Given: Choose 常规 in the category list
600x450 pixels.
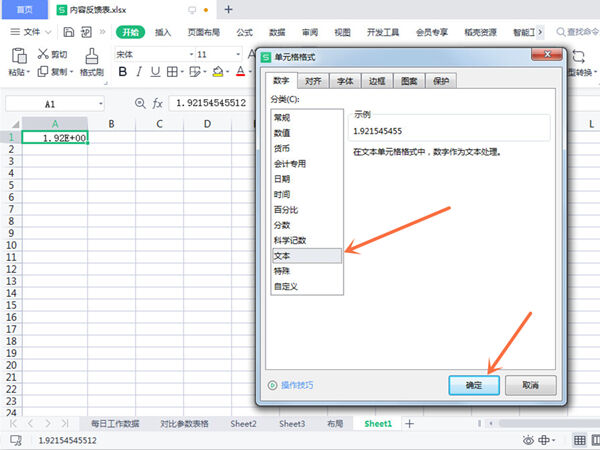Looking at the screenshot, I should (x=307, y=117).
